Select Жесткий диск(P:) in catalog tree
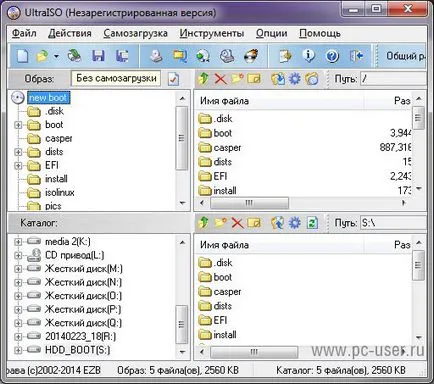This screenshot has width=434, height=384. (83, 309)
